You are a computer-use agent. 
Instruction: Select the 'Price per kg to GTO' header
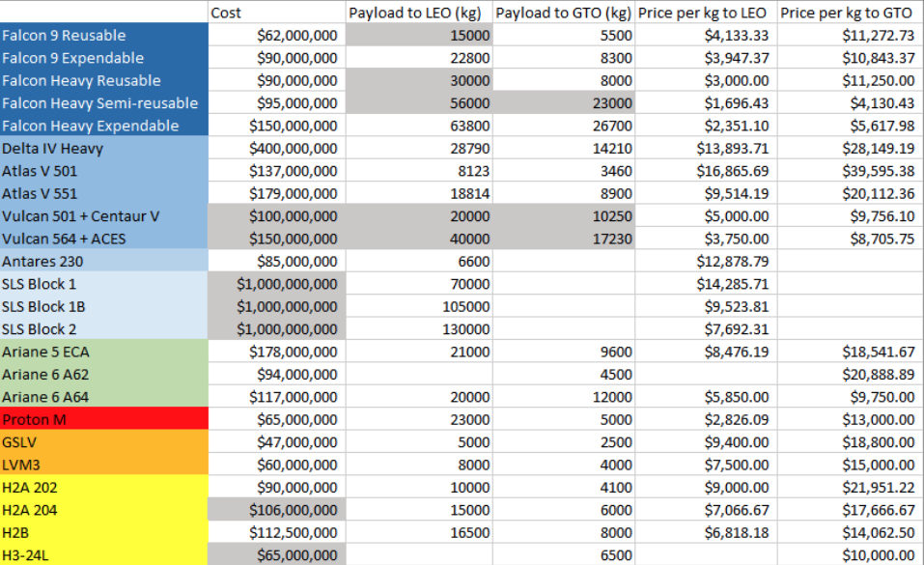pos(851,13)
